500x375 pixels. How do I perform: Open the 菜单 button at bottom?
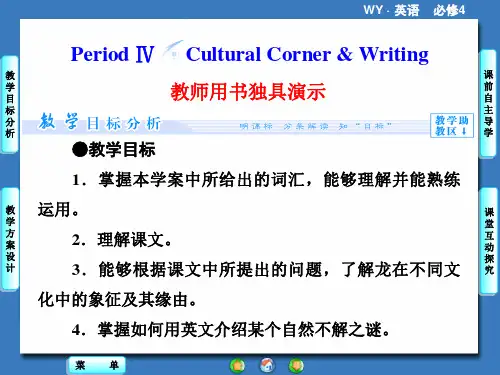97,365
